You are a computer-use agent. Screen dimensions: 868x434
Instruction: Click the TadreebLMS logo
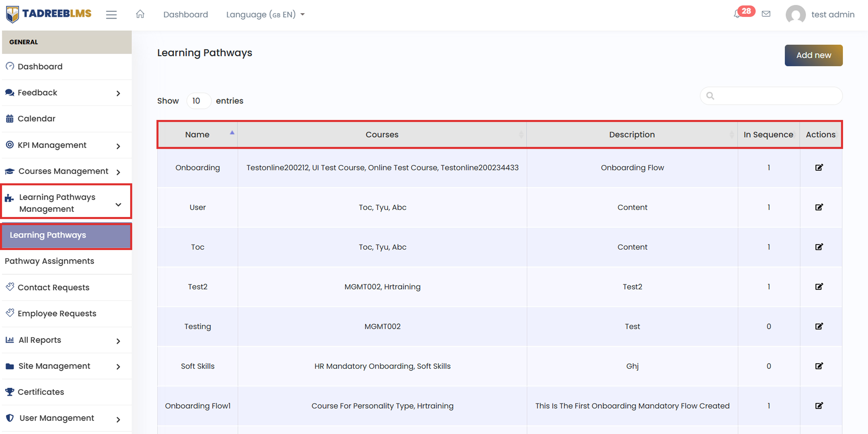(49, 14)
